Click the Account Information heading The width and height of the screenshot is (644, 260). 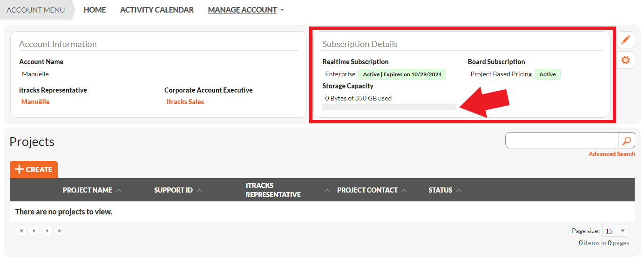pyautogui.click(x=58, y=44)
